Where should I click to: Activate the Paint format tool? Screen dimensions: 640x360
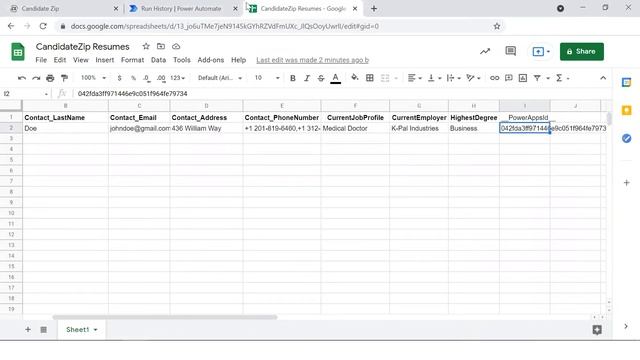click(64, 78)
